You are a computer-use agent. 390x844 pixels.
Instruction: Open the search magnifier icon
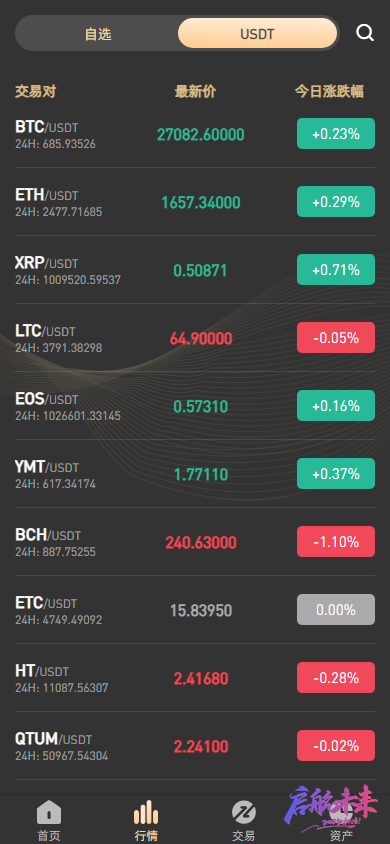[x=365, y=33]
